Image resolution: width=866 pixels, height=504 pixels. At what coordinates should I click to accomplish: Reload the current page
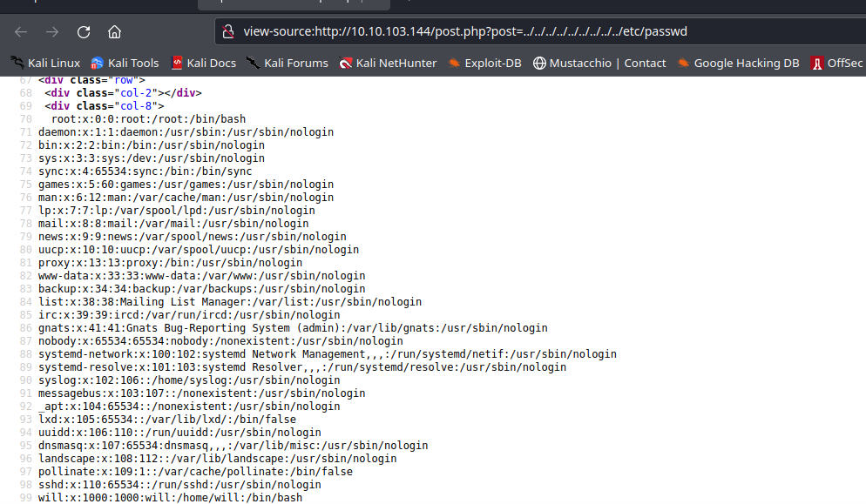[84, 32]
